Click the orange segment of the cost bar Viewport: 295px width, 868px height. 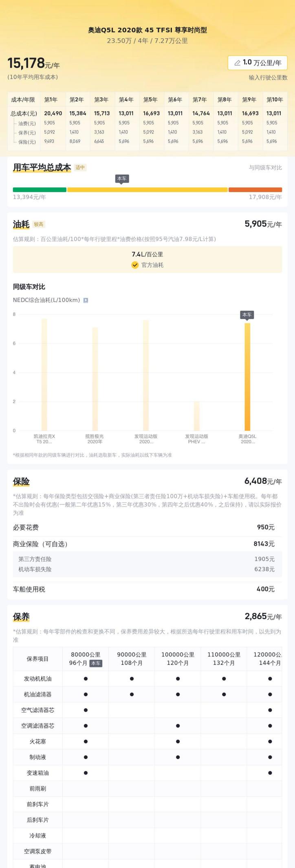(255, 190)
